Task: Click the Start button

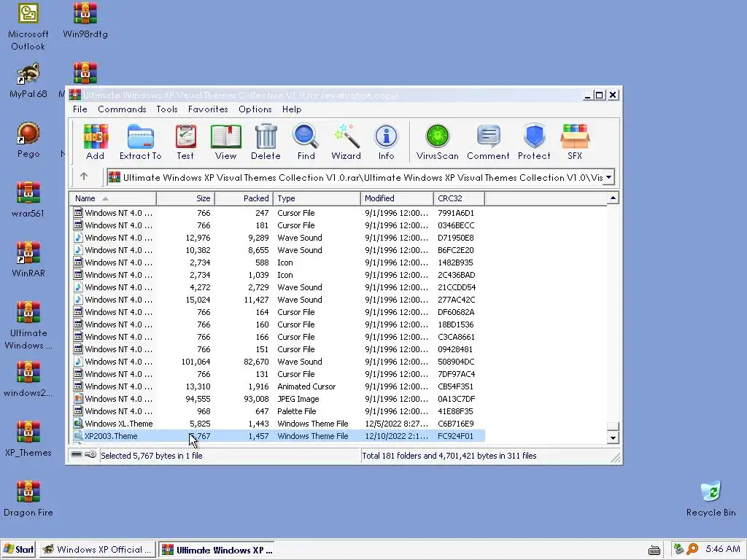Action: (x=18, y=550)
